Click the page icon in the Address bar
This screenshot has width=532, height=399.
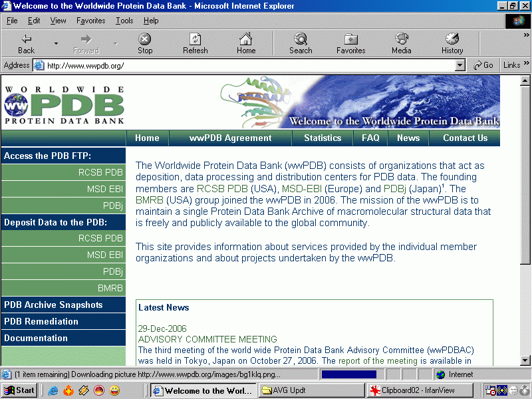(x=39, y=65)
